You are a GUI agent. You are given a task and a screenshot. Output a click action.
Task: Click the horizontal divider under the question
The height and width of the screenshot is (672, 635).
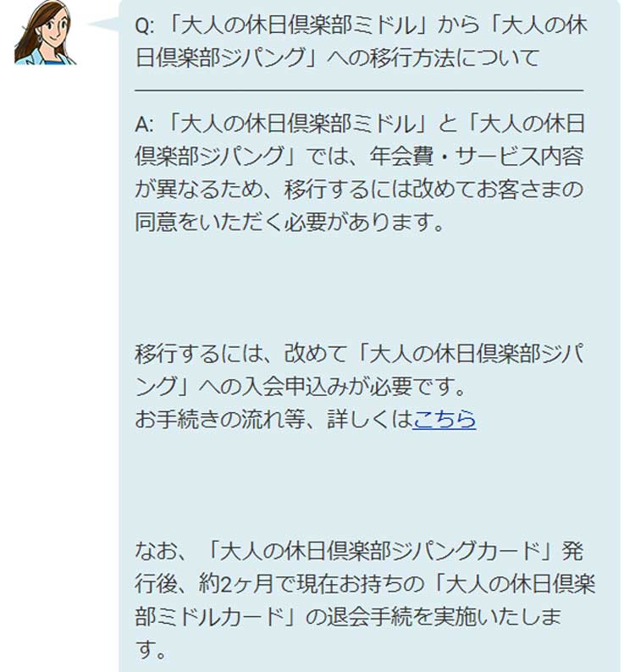359,91
